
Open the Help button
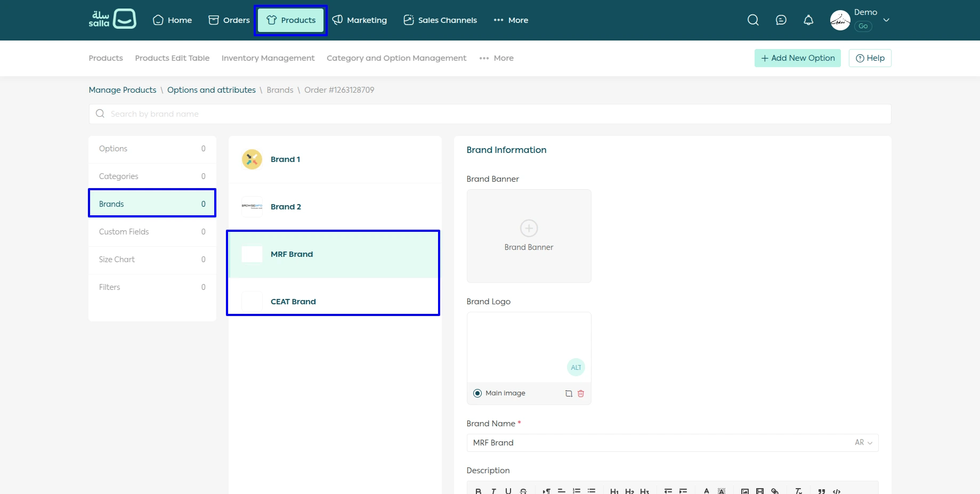870,58
